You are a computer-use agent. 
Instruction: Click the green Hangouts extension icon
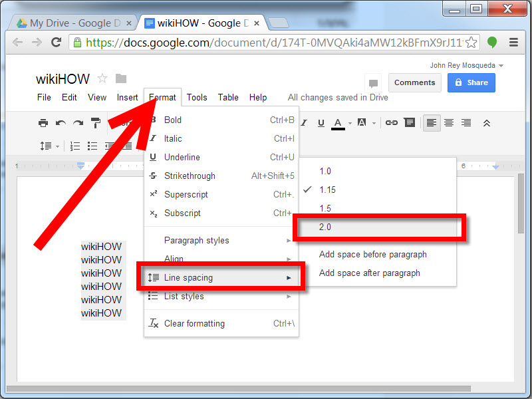pos(492,42)
